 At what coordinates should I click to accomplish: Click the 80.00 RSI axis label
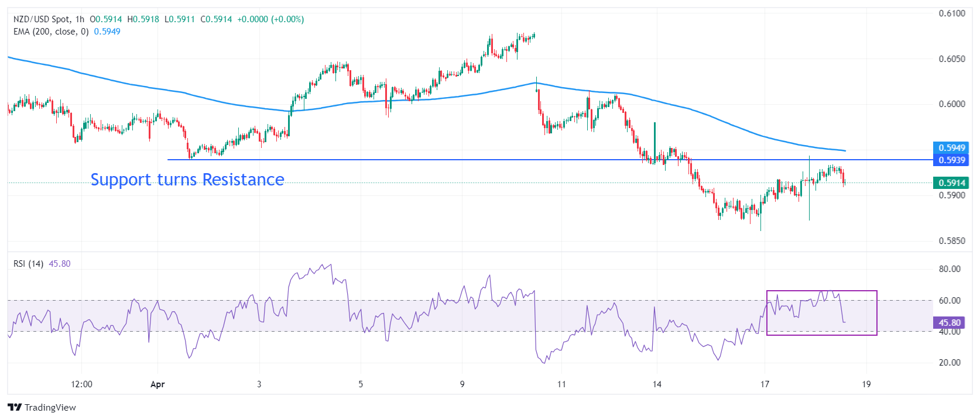(x=949, y=269)
